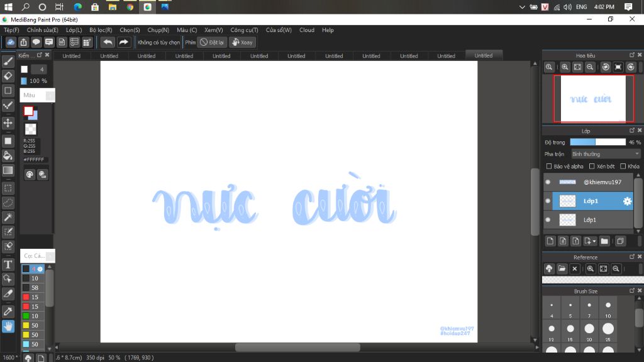
Task: Click the horizontal canvas scrollbar
Action: click(x=297, y=347)
